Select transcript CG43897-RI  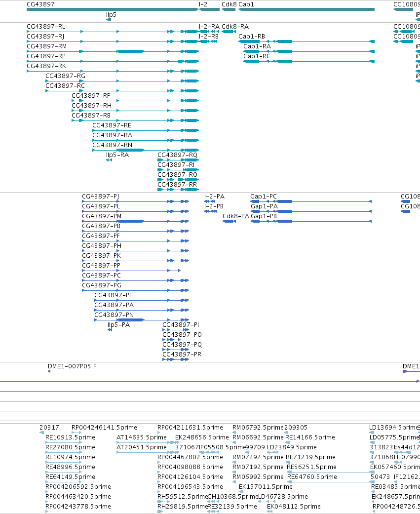coord(178,170)
